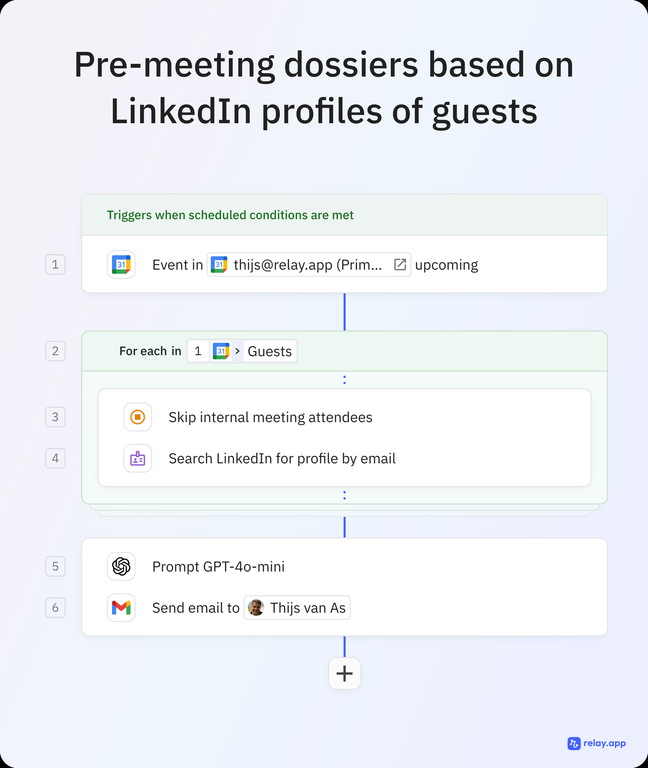The height and width of the screenshot is (768, 648).
Task: Open the Guests loop source selector
Action: [x=268, y=351]
